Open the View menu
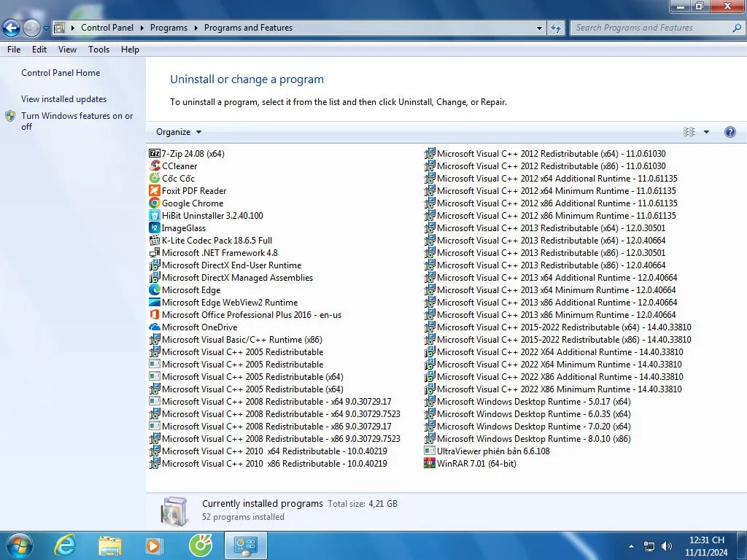This screenshot has height=560, width=747. coord(67,50)
